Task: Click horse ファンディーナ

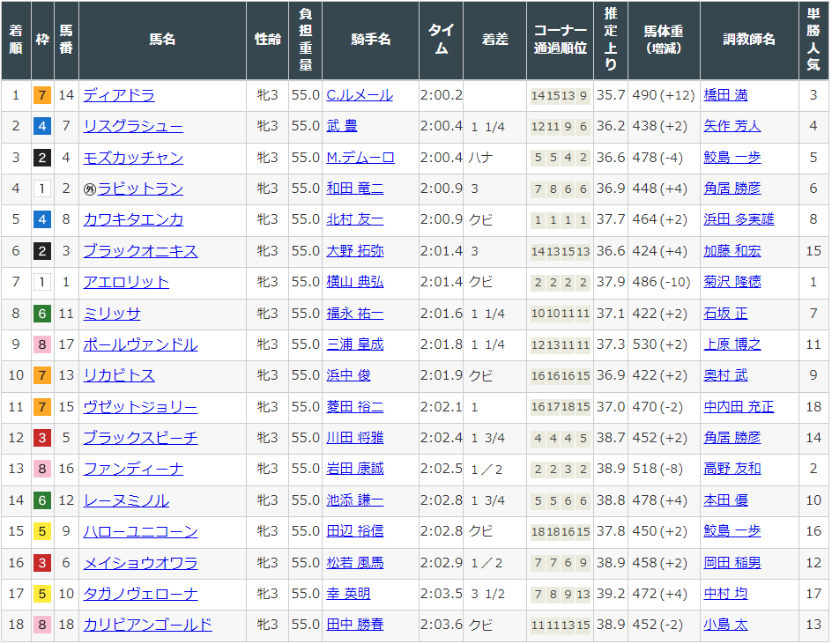Action: point(133,469)
